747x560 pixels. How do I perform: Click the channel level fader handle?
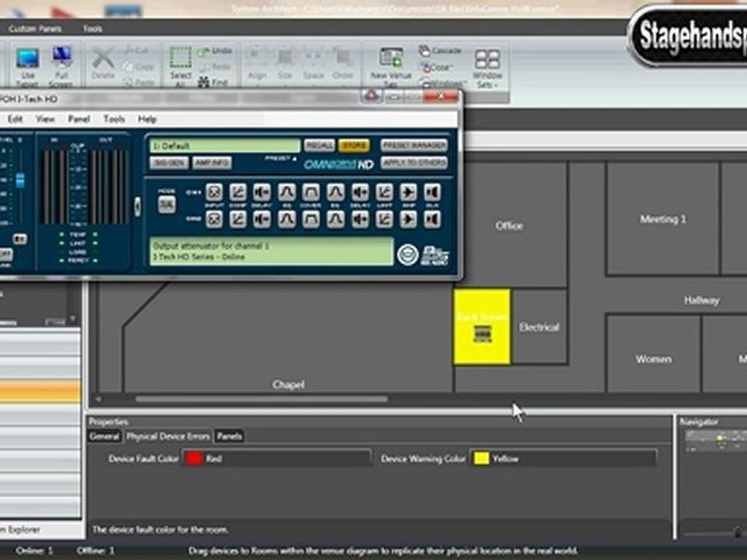pos(20,180)
